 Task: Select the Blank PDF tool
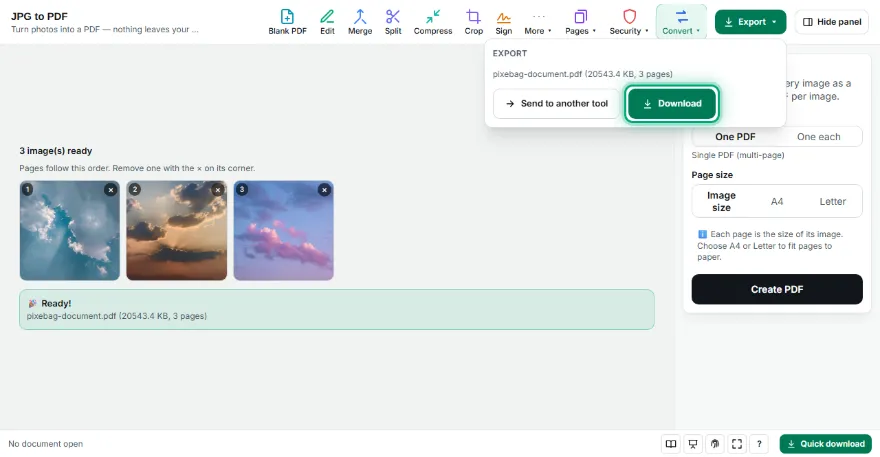tap(287, 22)
